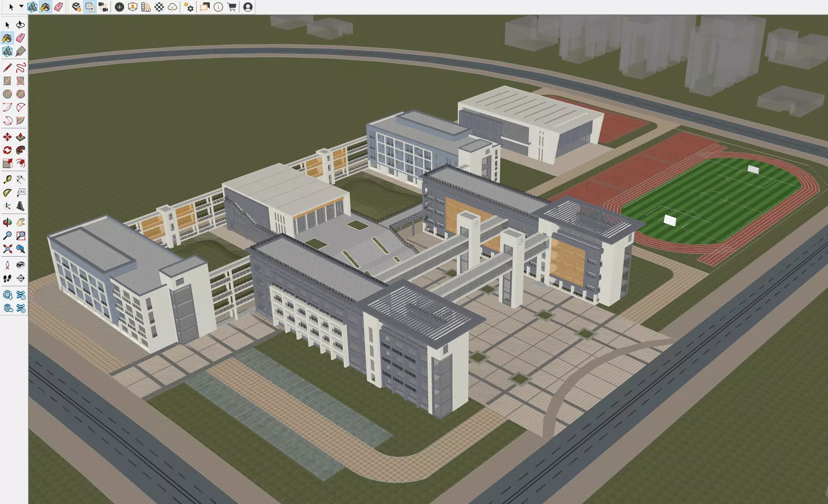Choose the Zoom magnifier tool

pyautogui.click(x=7, y=236)
